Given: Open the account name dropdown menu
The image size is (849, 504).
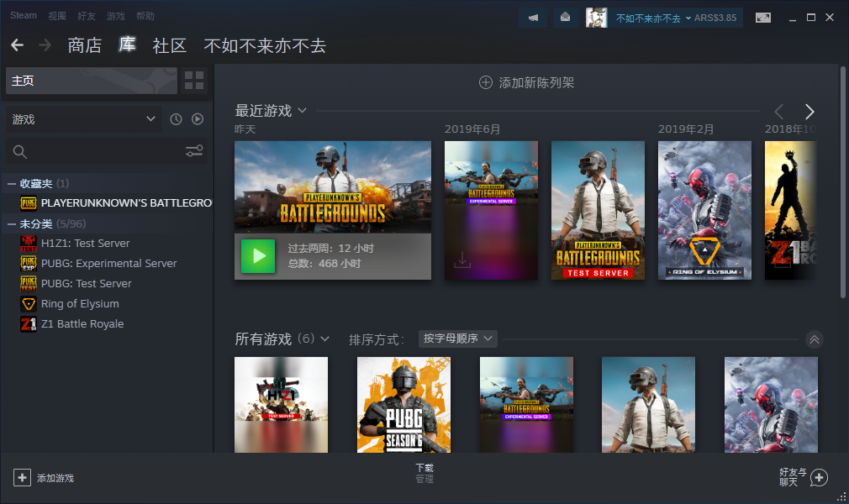Looking at the screenshot, I should tap(652, 18).
